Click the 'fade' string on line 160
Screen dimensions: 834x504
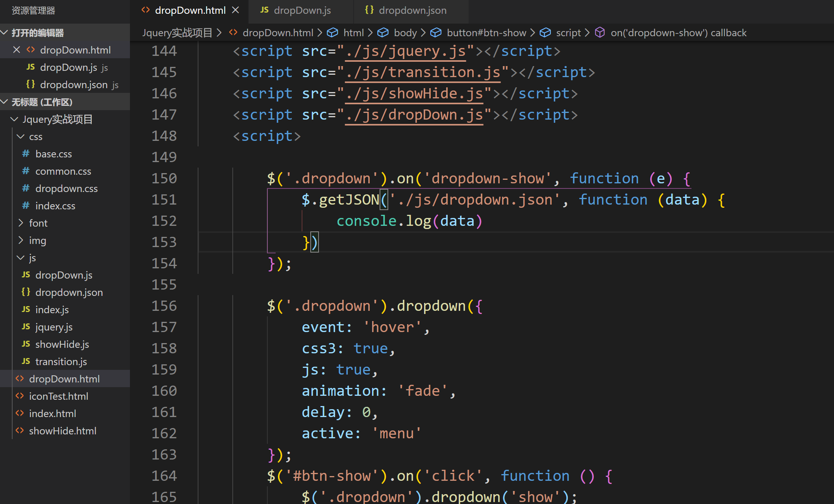click(423, 391)
